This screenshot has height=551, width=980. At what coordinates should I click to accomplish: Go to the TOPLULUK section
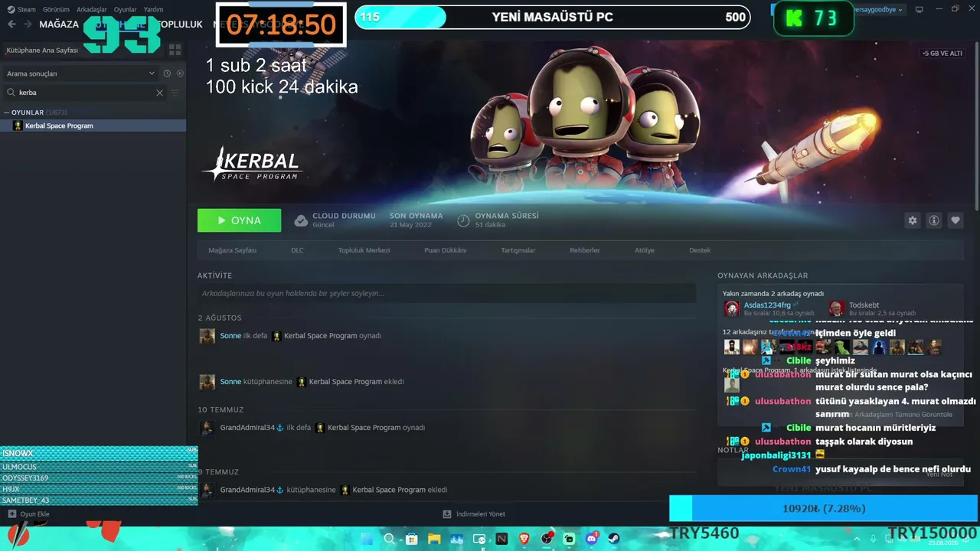180,24
